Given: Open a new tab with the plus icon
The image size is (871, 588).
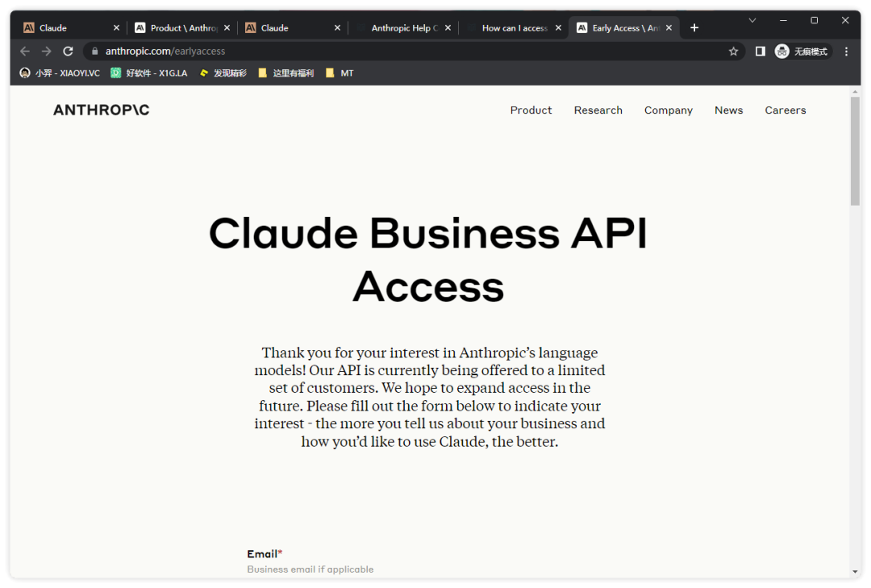Looking at the screenshot, I should (694, 27).
